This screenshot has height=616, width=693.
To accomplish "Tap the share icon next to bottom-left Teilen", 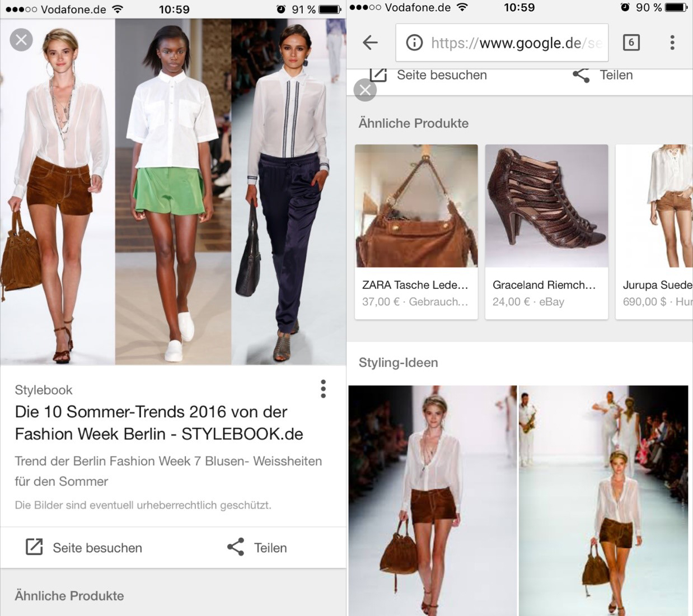I will tap(236, 547).
